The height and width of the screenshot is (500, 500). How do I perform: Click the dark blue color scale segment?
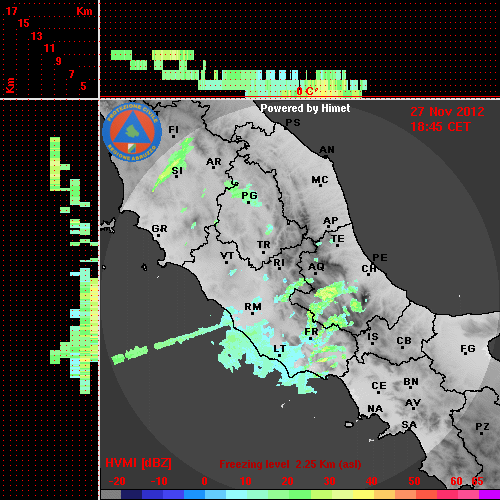pyautogui.click(x=131, y=494)
